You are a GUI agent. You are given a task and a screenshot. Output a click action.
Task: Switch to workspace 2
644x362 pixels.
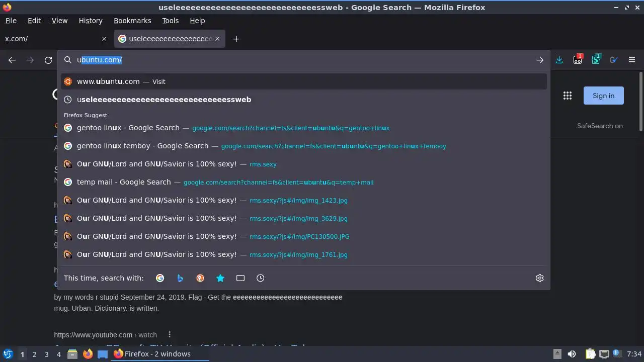pyautogui.click(x=34, y=354)
